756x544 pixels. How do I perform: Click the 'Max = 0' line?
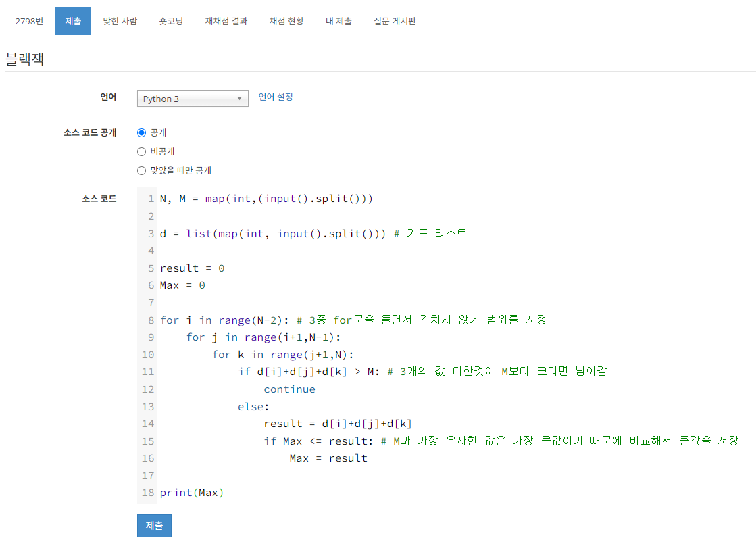(182, 285)
